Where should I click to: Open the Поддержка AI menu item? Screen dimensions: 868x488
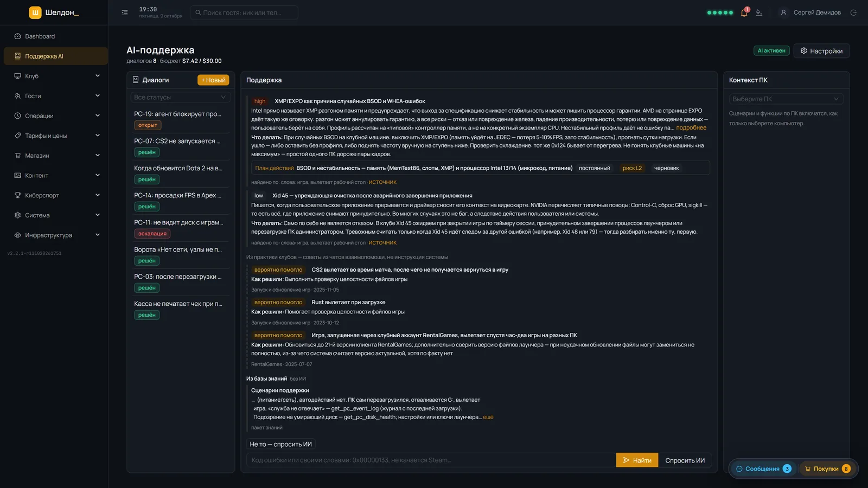point(56,56)
